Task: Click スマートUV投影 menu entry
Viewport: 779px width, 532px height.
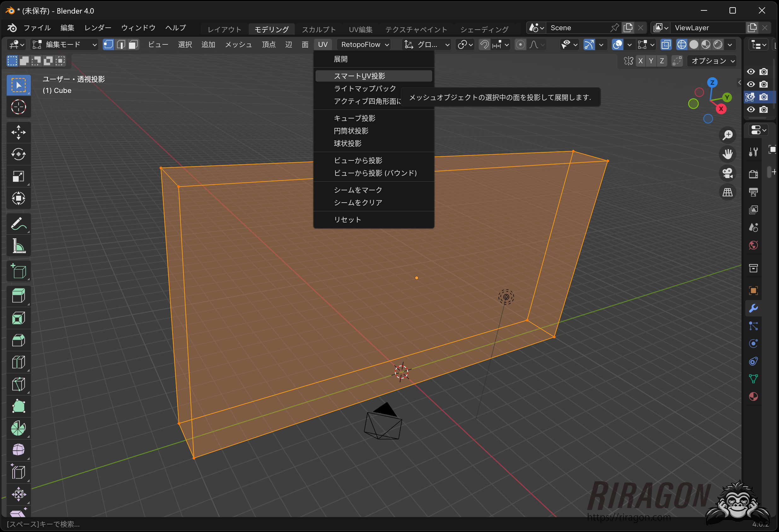Action: [x=359, y=76]
